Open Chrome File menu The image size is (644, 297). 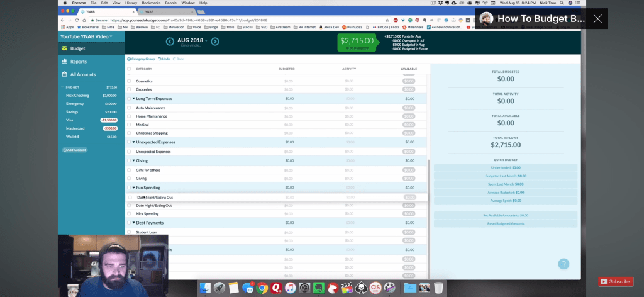click(x=94, y=3)
